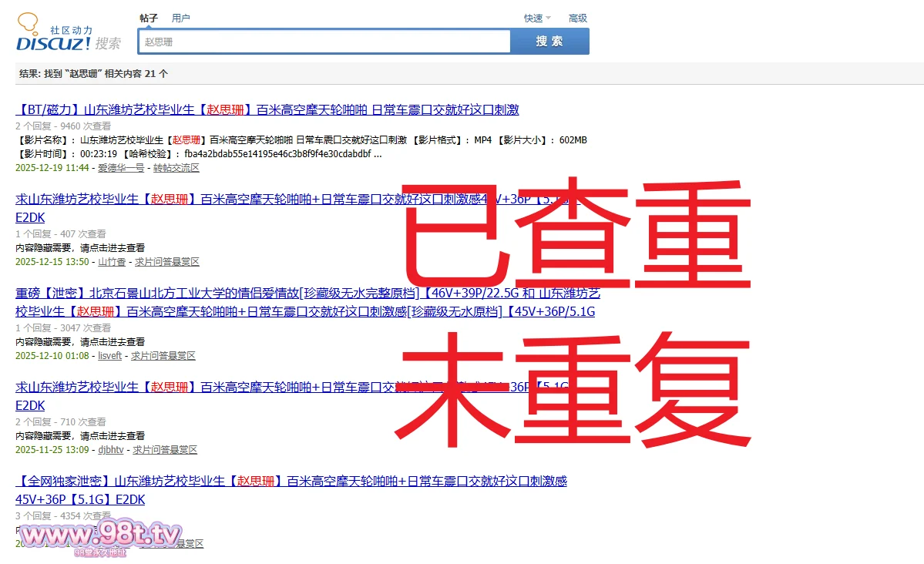Screen dimensions: 924x564
Task: View author lisveft's profile
Action: tap(109, 356)
